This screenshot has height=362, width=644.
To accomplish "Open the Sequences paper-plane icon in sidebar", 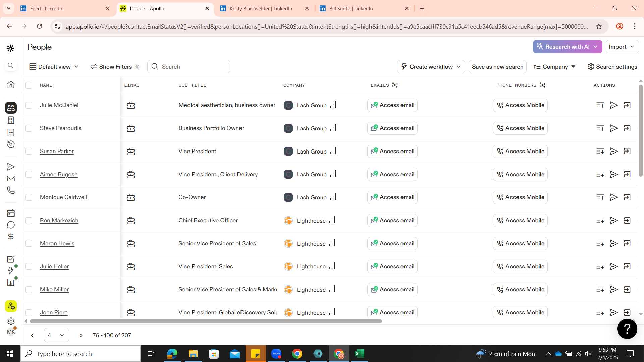I will tap(11, 167).
